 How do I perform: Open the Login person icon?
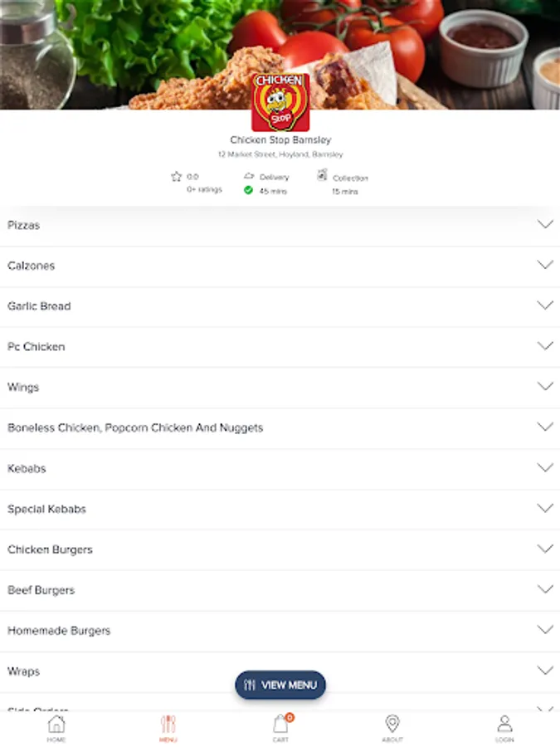504,724
